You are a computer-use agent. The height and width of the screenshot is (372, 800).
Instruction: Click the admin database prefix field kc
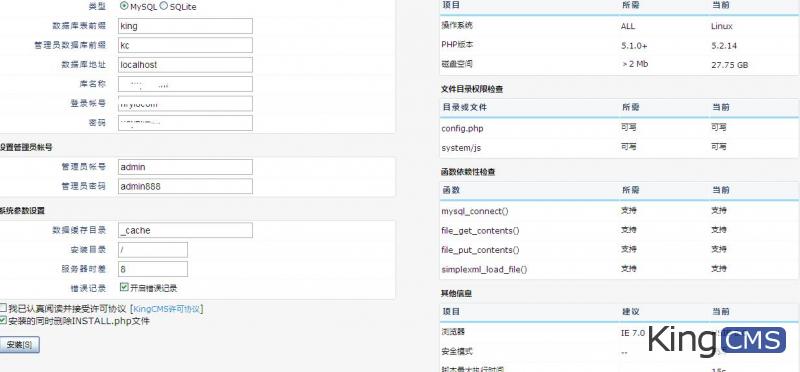click(185, 45)
